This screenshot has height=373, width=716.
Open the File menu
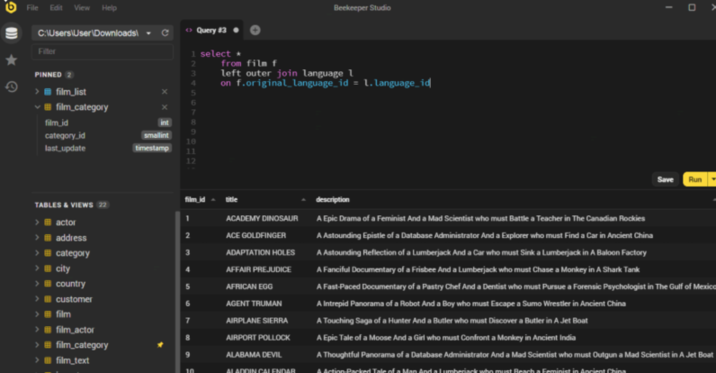[x=32, y=8]
